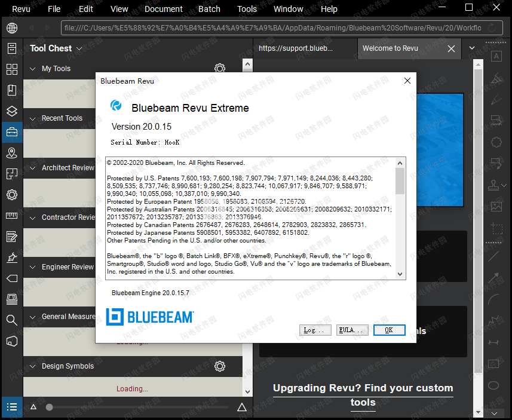512x420 pixels.
Task: Open the Markups list icon at bottom left
Action: point(12,407)
